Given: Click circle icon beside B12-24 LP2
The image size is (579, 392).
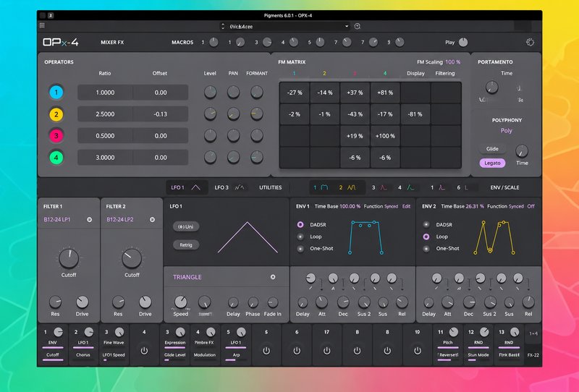Looking at the screenshot, I should (x=152, y=220).
